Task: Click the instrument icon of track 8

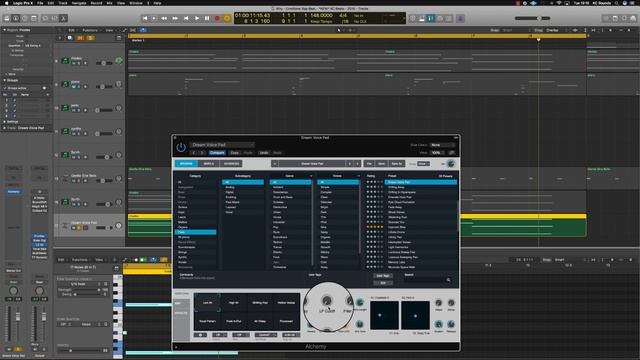Action: pyautogui.click(x=65, y=61)
